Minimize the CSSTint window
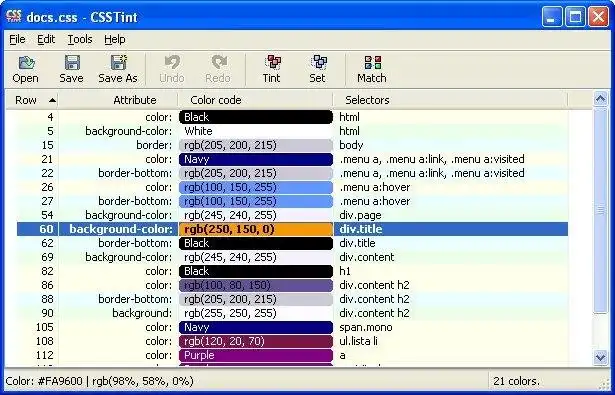This screenshot has width=615, height=395. [x=552, y=17]
